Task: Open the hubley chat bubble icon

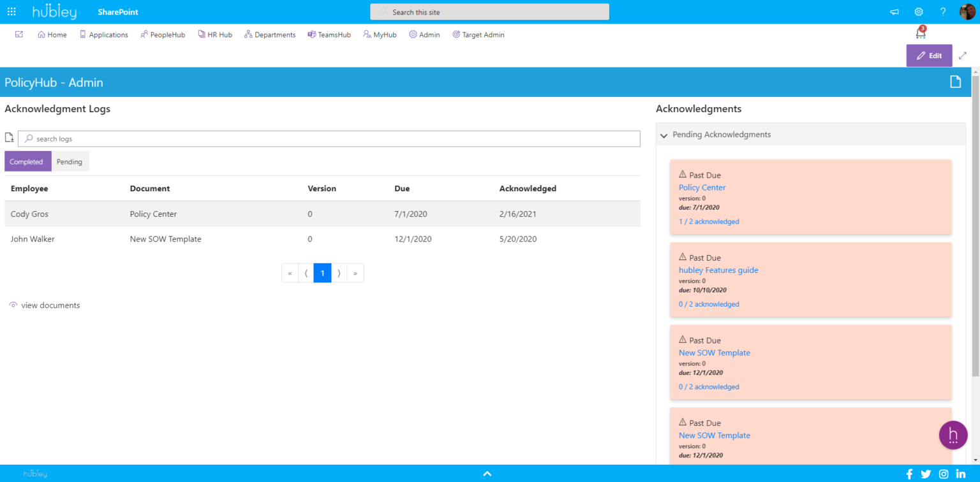Action: [x=953, y=435]
